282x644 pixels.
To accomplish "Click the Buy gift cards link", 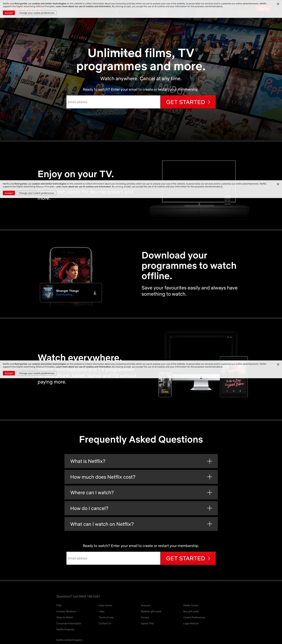I will pos(191,612).
